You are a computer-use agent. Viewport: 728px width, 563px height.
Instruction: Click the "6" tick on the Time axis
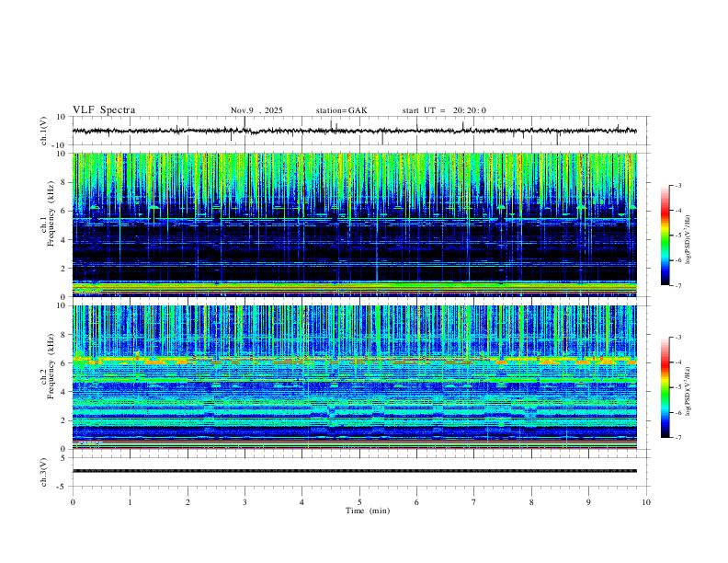pos(416,502)
